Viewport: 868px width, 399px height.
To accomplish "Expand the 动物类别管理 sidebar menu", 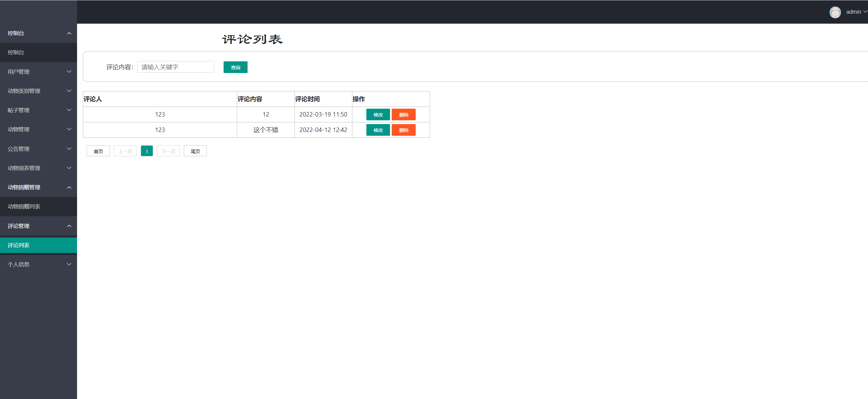I will 38,91.
